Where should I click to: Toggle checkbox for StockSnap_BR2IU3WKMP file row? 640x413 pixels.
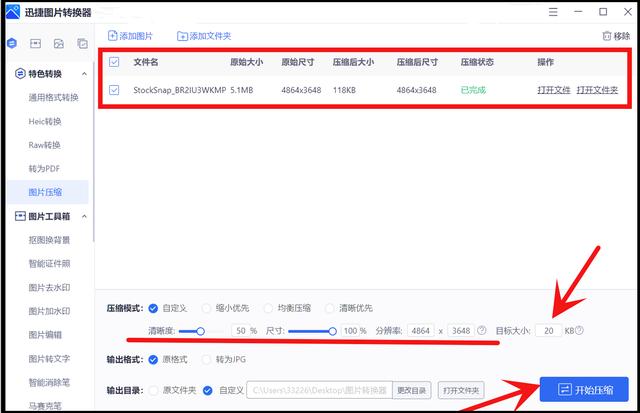pos(114,90)
